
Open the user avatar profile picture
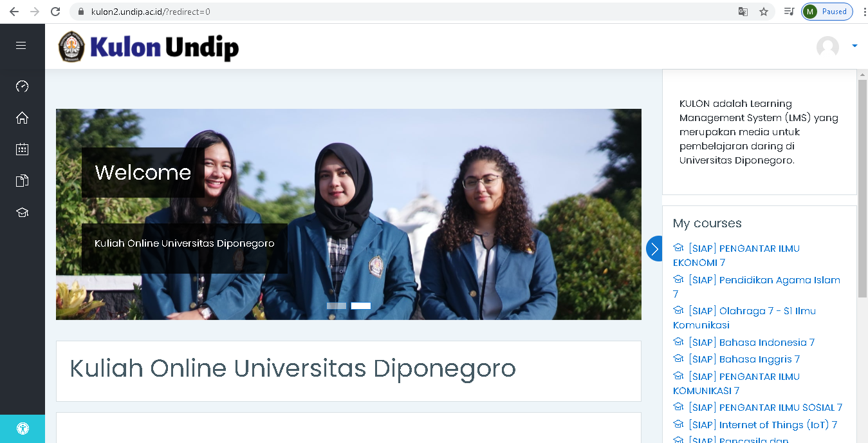pos(827,47)
